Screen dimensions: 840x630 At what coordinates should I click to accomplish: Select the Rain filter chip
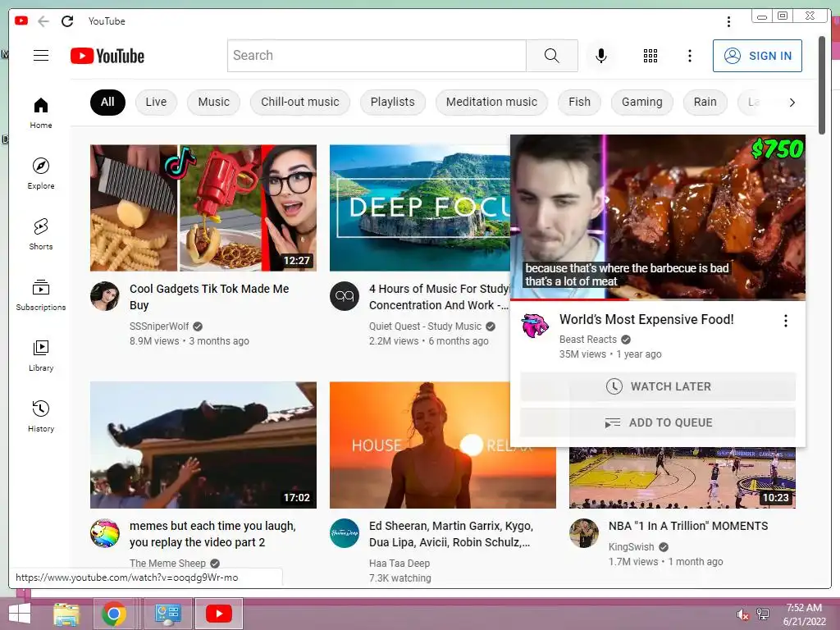tap(705, 102)
